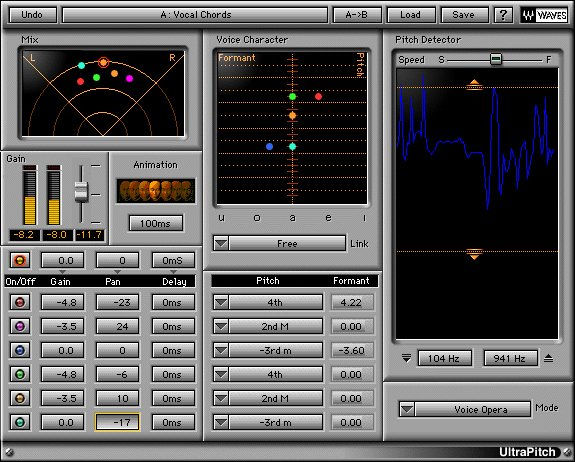Image resolution: width=575 pixels, height=462 pixels.
Task: Select the cyan voice dot in Mix display
Action: (81, 65)
